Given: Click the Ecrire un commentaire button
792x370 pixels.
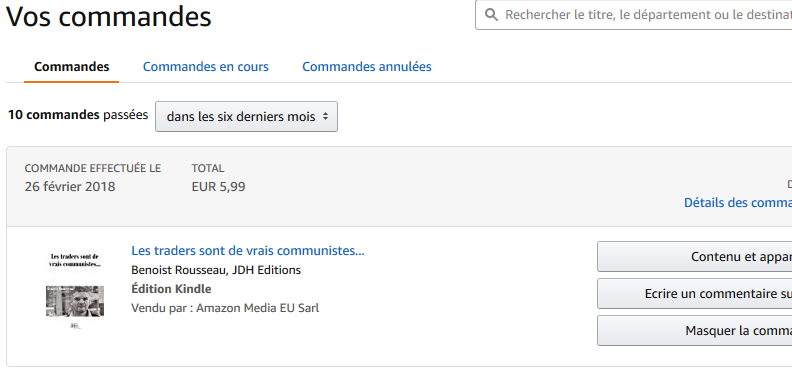Looking at the screenshot, I should click(695, 293).
